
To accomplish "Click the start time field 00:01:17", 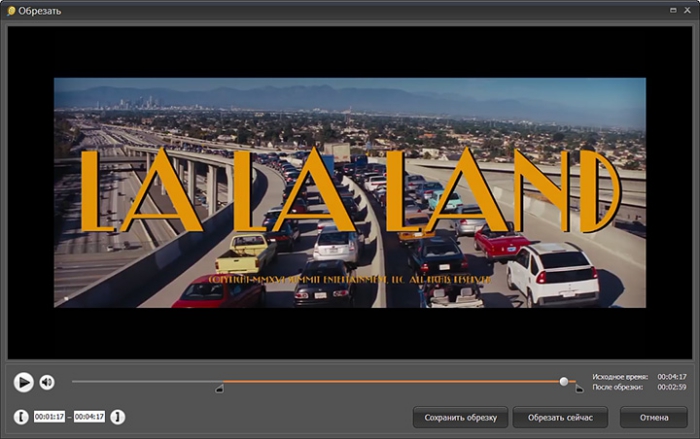I will click(49, 417).
